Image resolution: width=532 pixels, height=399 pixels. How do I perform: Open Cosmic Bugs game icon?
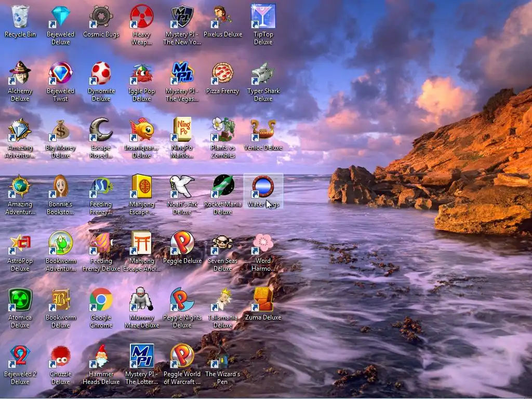coord(101,16)
